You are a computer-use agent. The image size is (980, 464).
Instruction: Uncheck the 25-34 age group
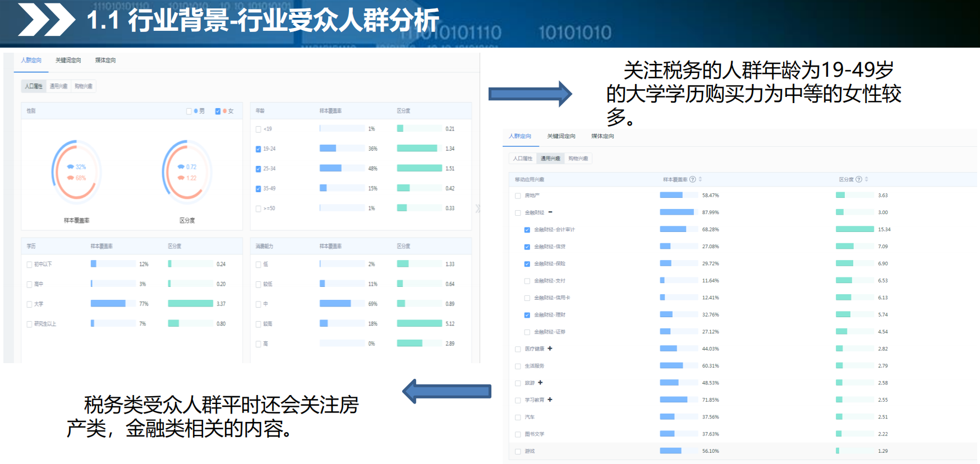pos(258,169)
